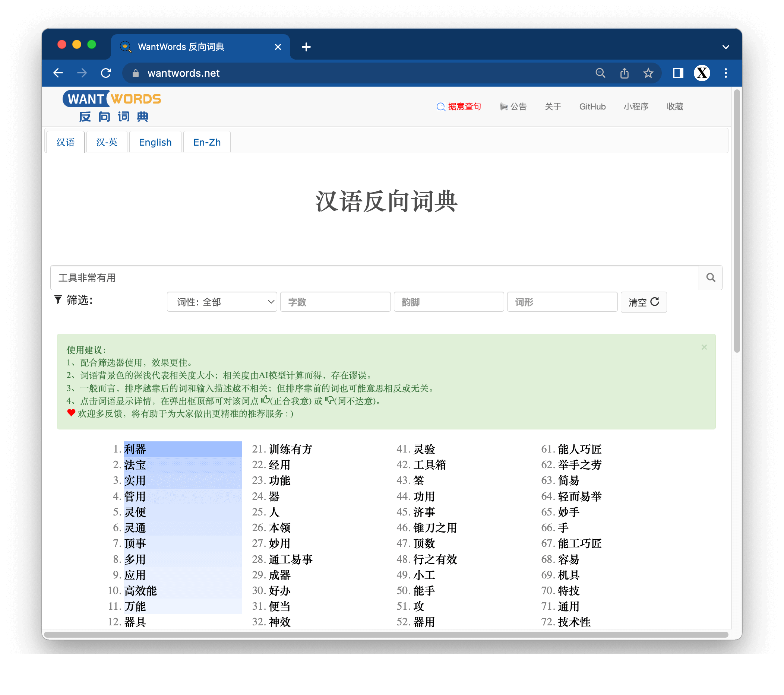Screen dimensions: 784x695
Task: Click the 清空 reset button
Action: [x=644, y=302]
